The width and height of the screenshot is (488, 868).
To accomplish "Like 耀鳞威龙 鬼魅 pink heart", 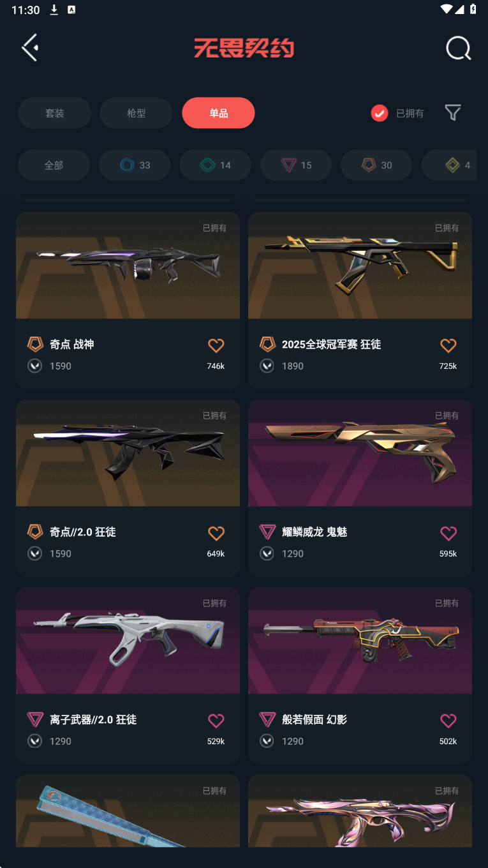I will [448, 533].
